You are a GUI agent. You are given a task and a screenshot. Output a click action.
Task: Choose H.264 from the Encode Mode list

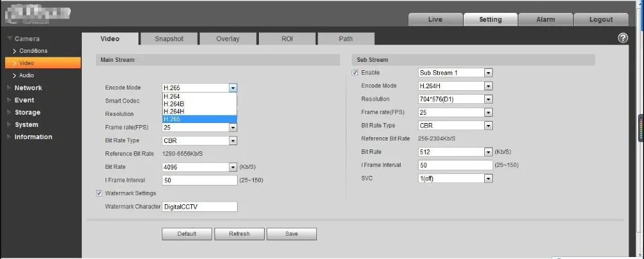pyautogui.click(x=200, y=96)
